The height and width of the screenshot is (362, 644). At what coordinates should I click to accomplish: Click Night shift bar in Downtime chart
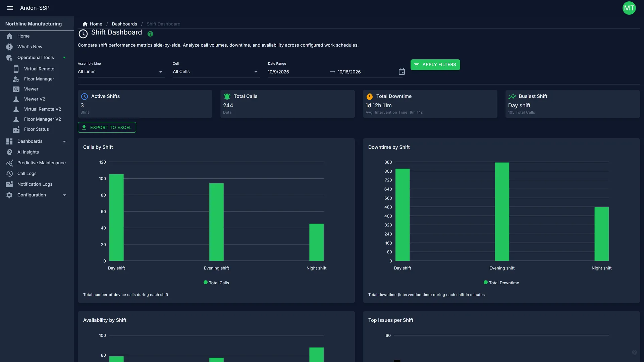point(601,234)
